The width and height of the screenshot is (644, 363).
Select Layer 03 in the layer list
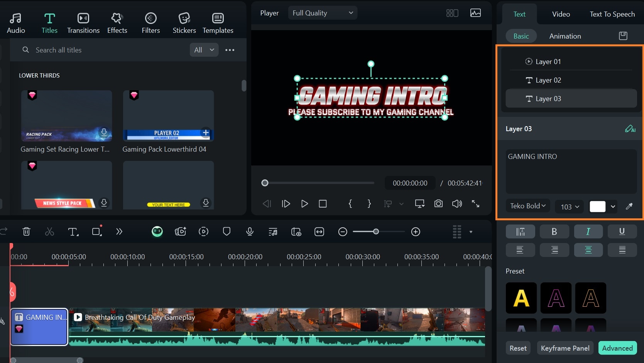click(x=571, y=98)
